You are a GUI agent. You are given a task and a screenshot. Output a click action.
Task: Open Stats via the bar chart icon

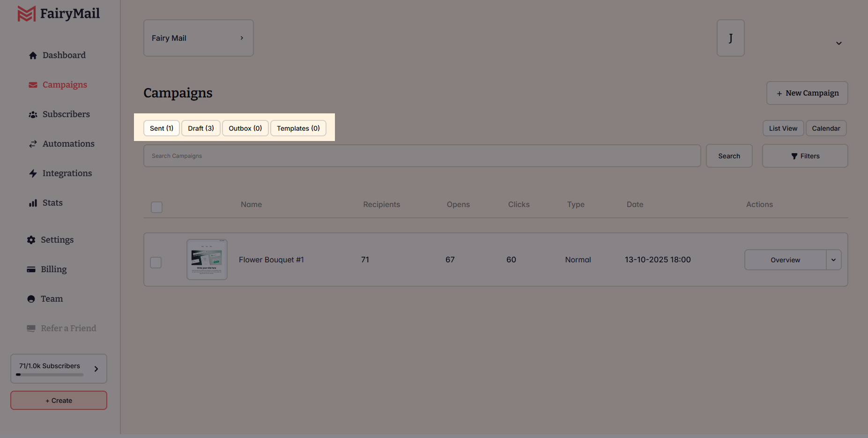[33, 203]
